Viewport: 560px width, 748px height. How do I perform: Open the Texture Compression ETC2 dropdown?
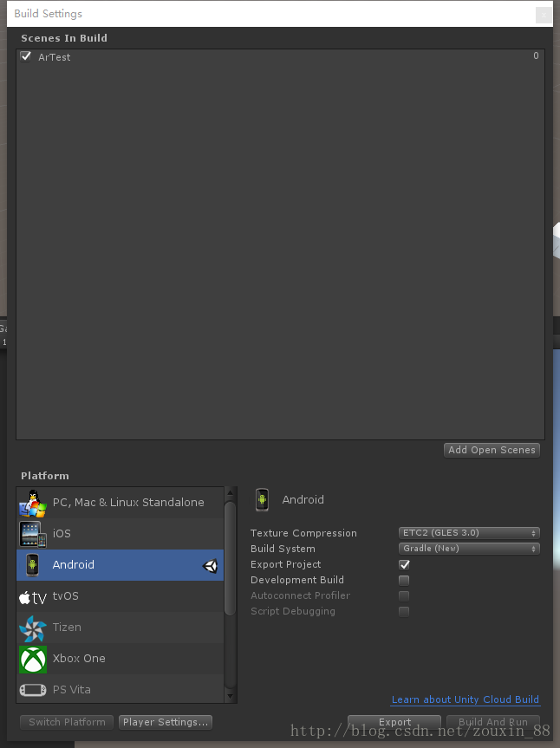tap(469, 533)
